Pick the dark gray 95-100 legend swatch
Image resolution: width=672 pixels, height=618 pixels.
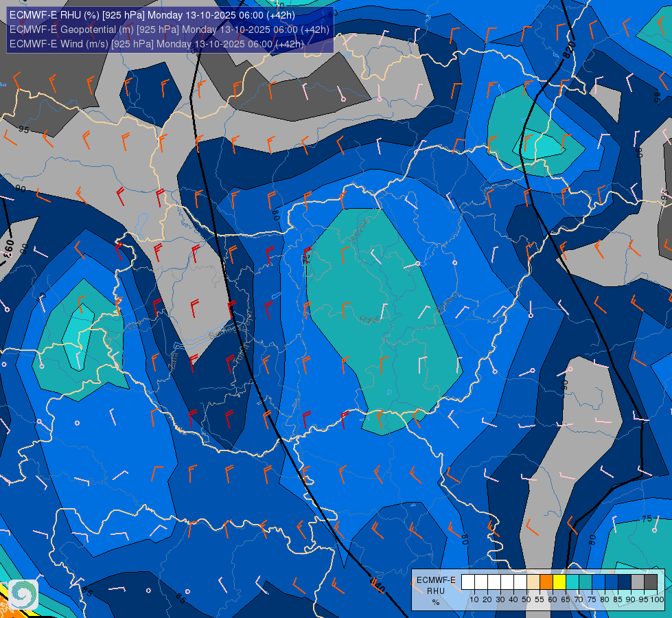click(651, 582)
